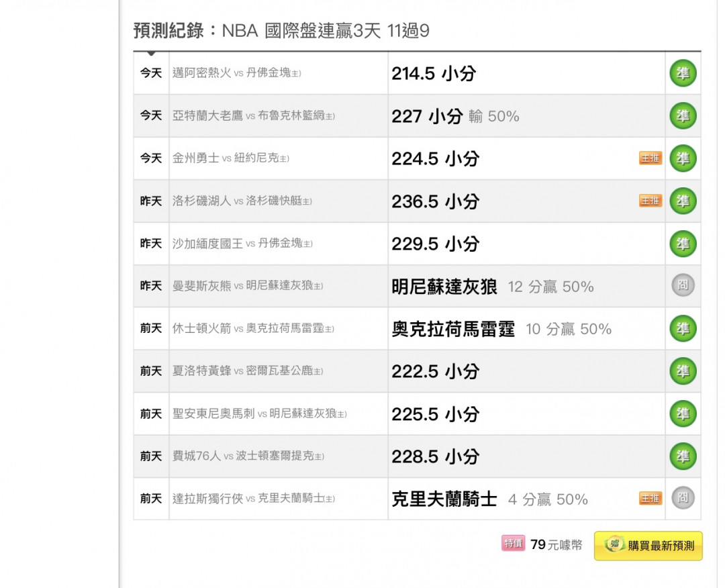This screenshot has height=588, width=725.
Task: Click grey 問 icon on 達拉斯獨行俠 row
Action: point(683,499)
